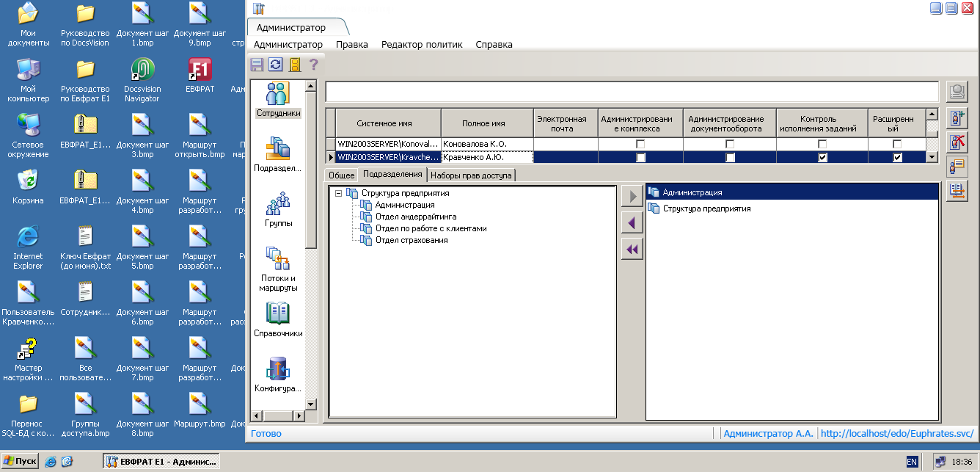Click EN language indicator in tray
Image resolution: width=980 pixels, height=472 pixels.
(912, 462)
